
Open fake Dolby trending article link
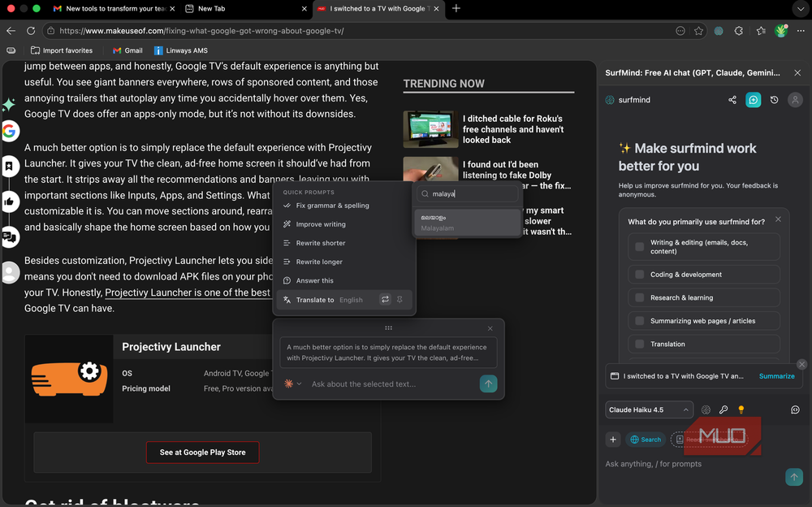pyautogui.click(x=508, y=170)
